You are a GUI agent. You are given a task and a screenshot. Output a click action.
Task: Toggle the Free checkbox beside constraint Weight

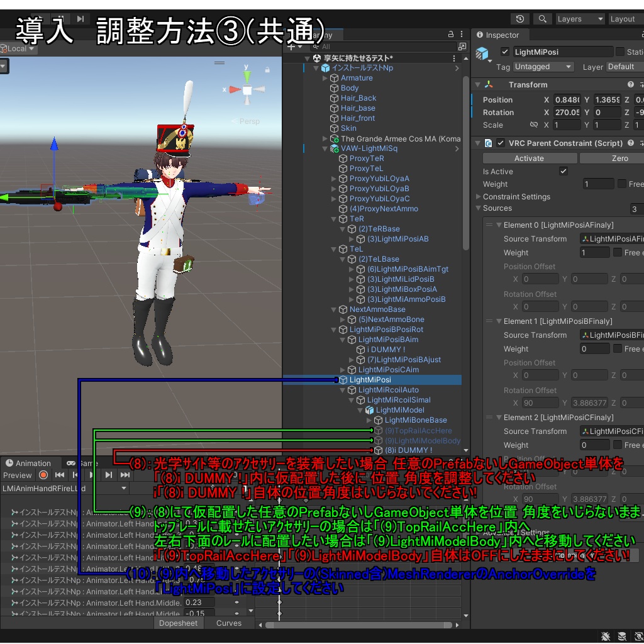click(x=622, y=184)
